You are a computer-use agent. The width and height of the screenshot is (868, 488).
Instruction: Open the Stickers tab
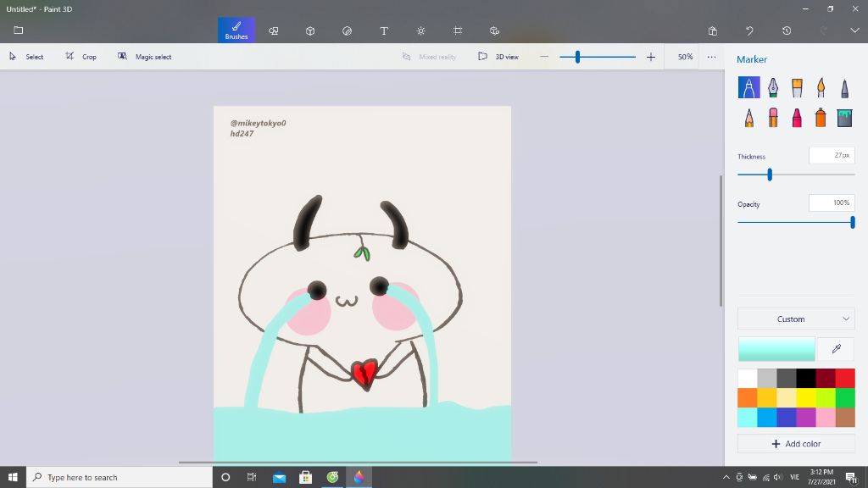coord(347,30)
